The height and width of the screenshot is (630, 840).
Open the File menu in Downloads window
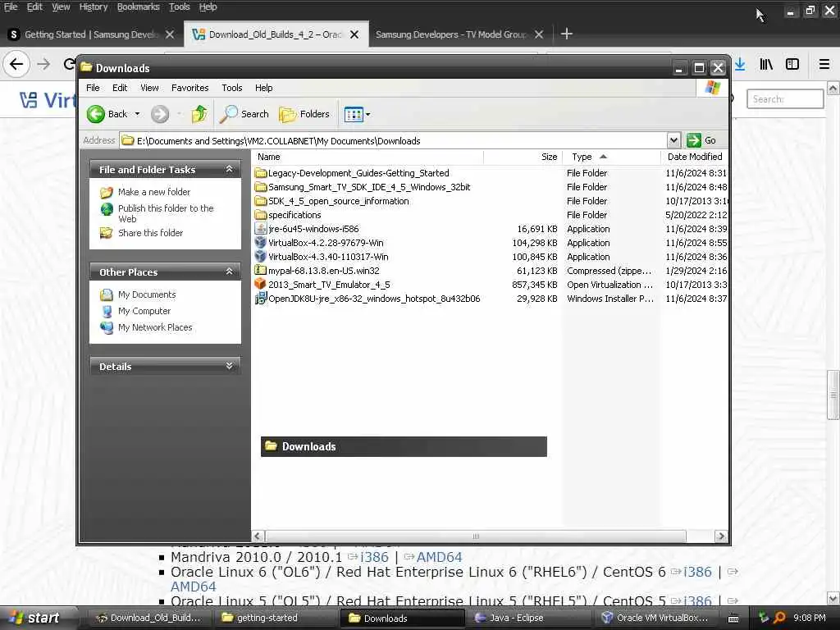click(x=93, y=88)
